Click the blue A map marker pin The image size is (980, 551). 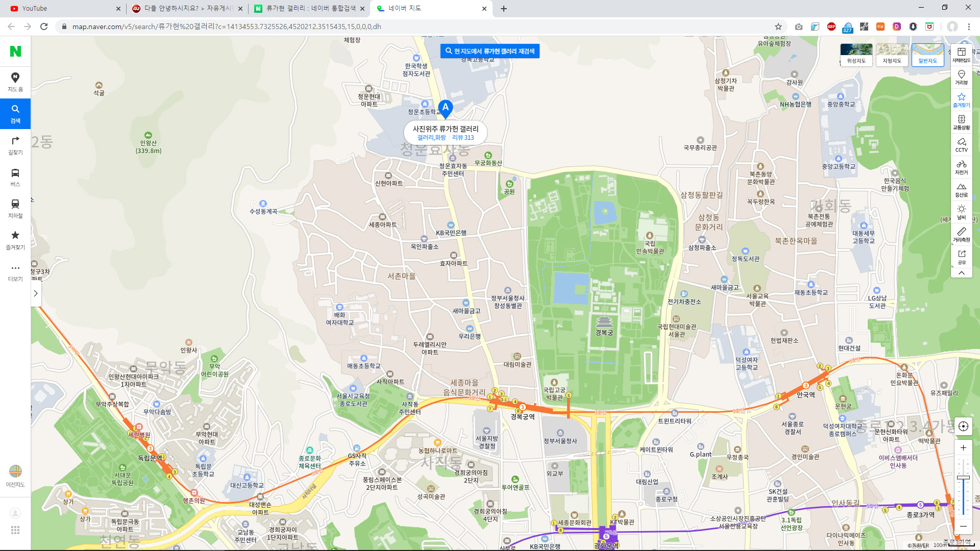[x=446, y=109]
